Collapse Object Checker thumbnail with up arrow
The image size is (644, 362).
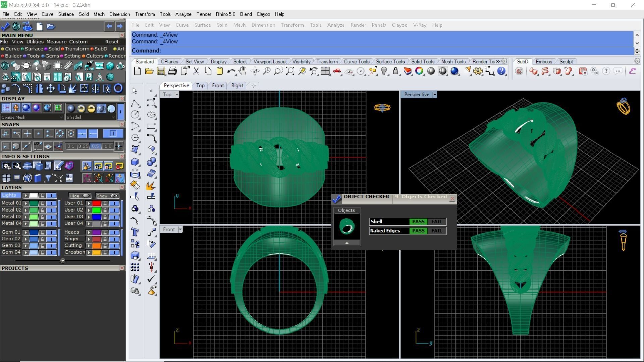[347, 243]
